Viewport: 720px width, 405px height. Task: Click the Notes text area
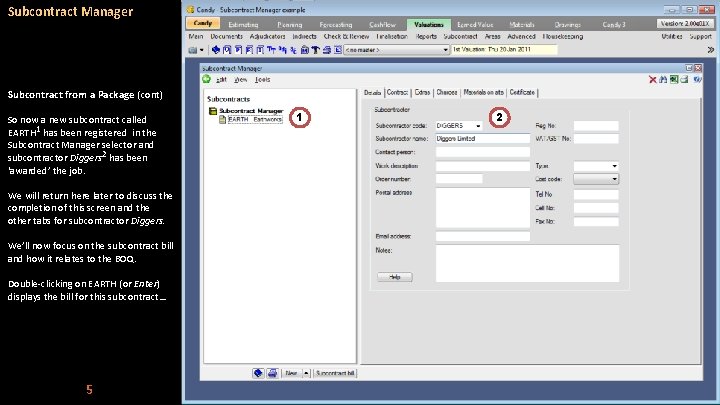(527, 263)
